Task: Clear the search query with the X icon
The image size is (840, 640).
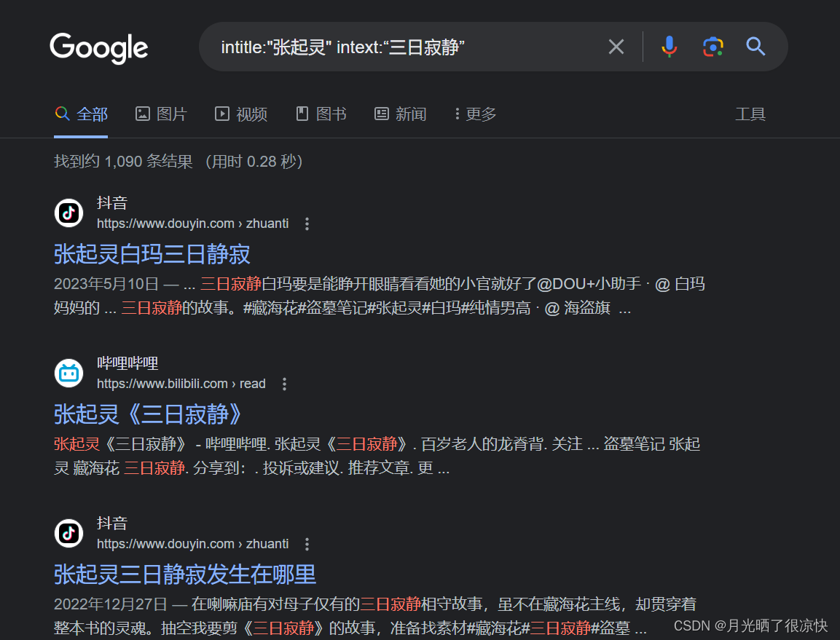Action: [x=616, y=47]
